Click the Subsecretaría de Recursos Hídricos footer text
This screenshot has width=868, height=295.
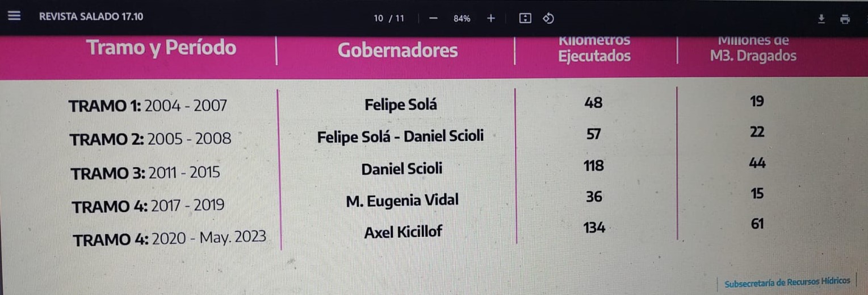pos(787,281)
